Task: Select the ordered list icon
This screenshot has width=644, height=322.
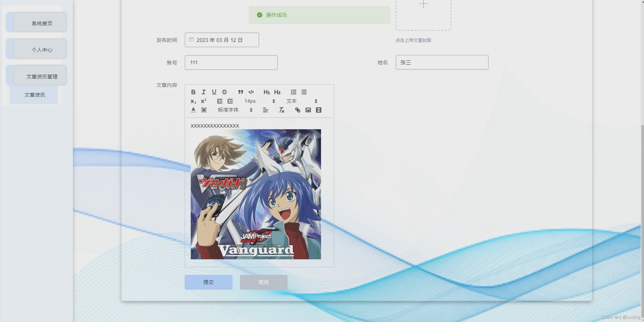Action: (x=293, y=92)
